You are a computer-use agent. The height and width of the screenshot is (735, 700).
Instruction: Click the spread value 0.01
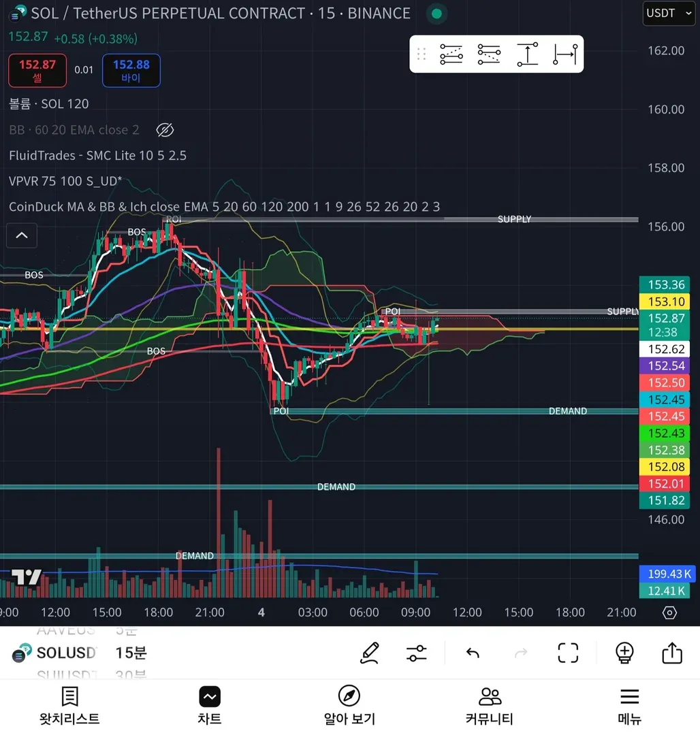[x=84, y=70]
